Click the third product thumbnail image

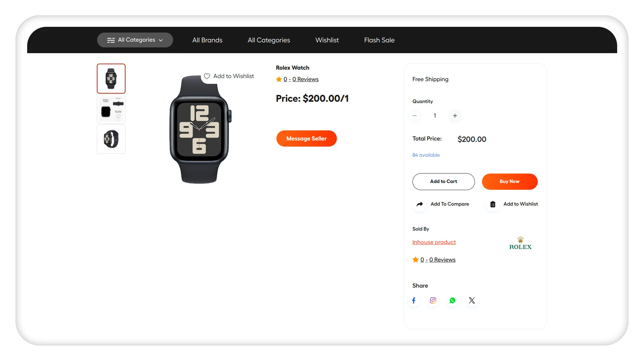[x=111, y=138]
